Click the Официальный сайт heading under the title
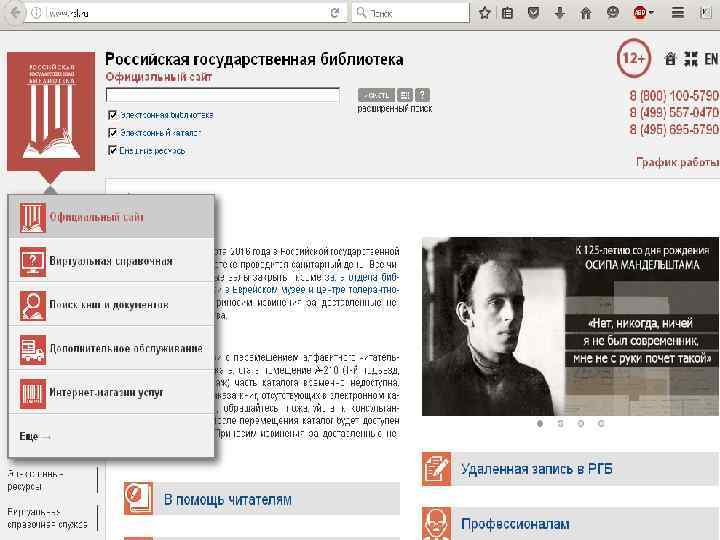Viewport: 720px width, 540px height. pyautogui.click(x=158, y=77)
